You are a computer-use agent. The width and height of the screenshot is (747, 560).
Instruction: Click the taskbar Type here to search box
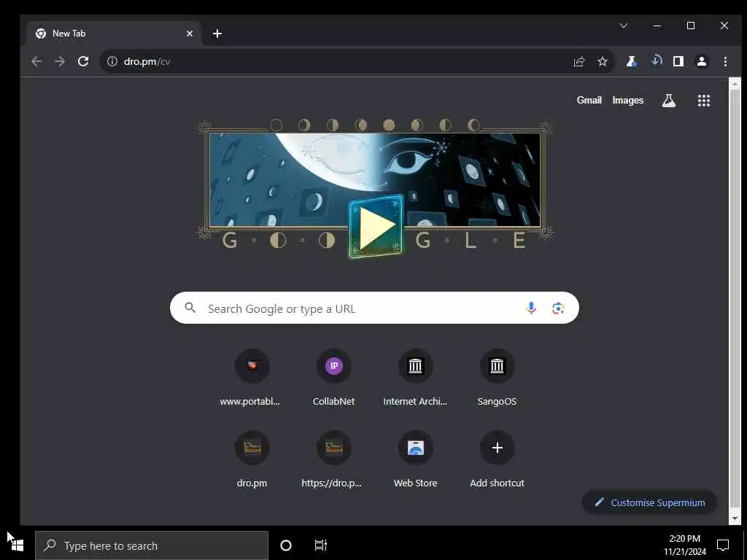152,545
